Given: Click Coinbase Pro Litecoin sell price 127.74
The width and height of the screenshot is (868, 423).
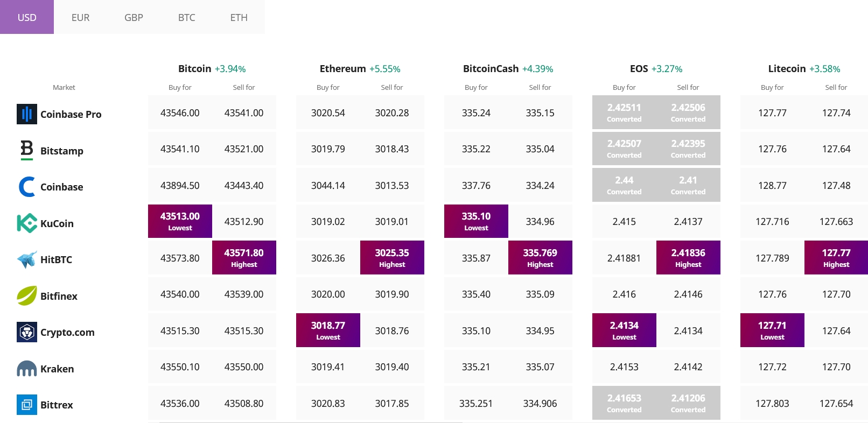Looking at the screenshot, I should coord(836,113).
